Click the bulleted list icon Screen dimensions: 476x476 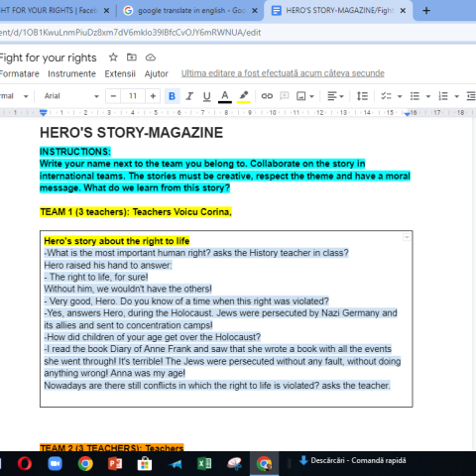tap(415, 96)
